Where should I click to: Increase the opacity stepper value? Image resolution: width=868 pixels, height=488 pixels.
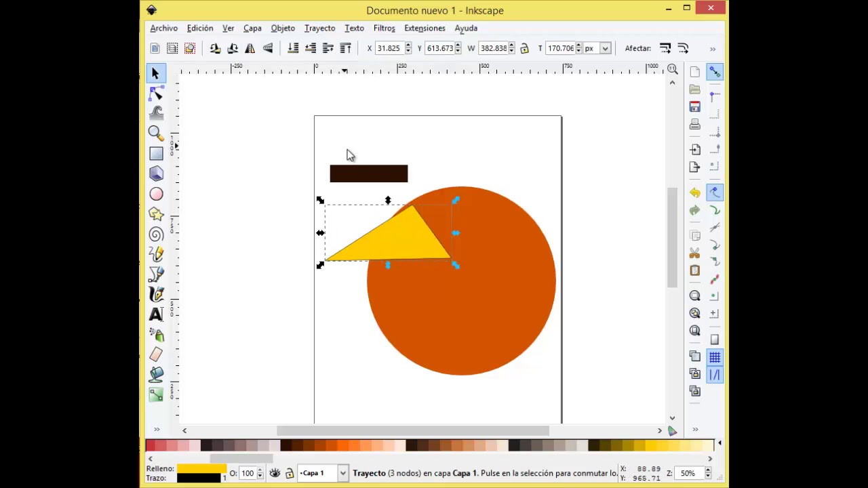pyautogui.click(x=260, y=470)
